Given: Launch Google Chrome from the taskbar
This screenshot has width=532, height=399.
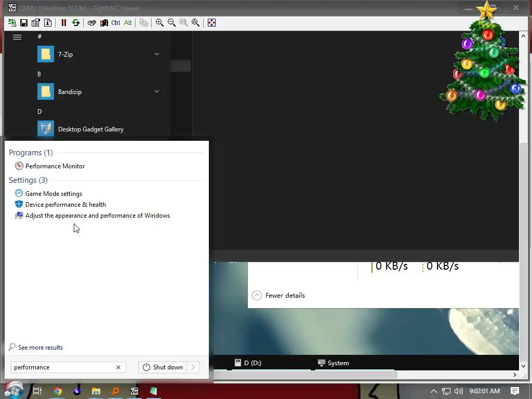Looking at the screenshot, I should pos(58,391).
